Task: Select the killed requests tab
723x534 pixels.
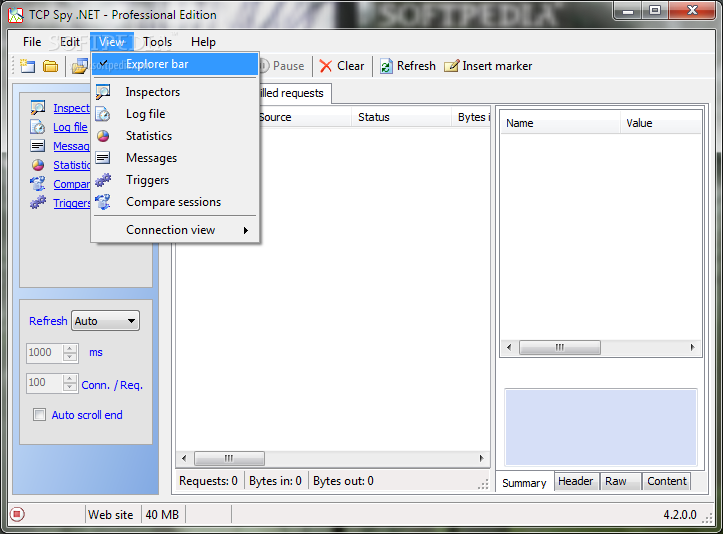Action: (x=295, y=93)
